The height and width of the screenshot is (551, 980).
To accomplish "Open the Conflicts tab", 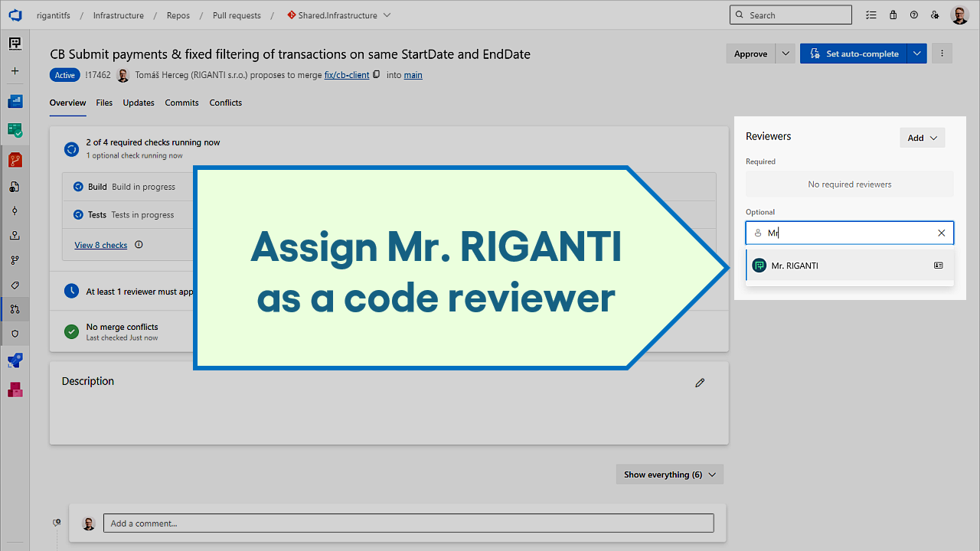I will coord(225,103).
